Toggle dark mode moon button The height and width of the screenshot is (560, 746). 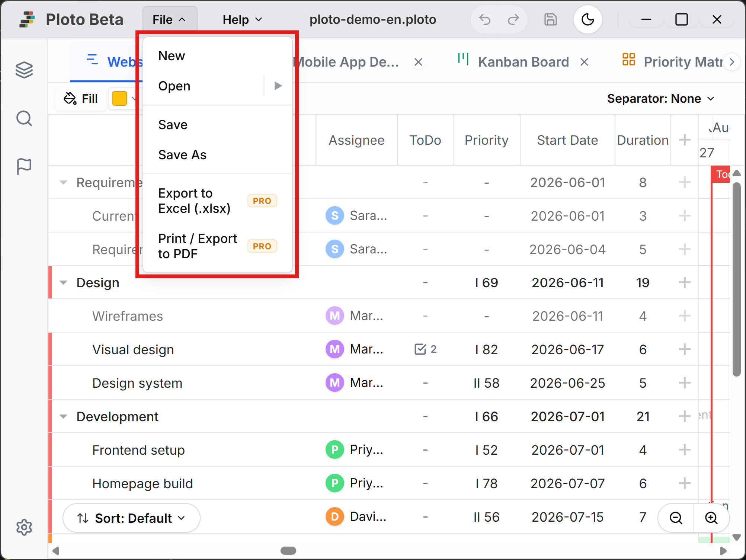pos(587,19)
